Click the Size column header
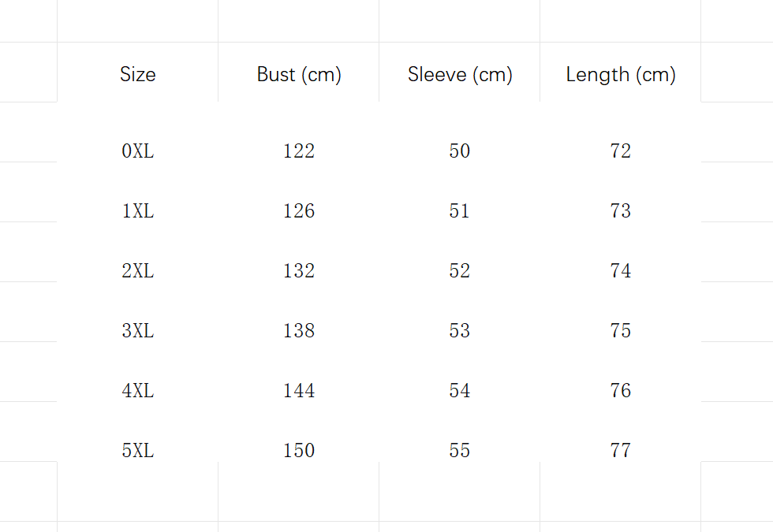The height and width of the screenshot is (532, 773). 138,75
